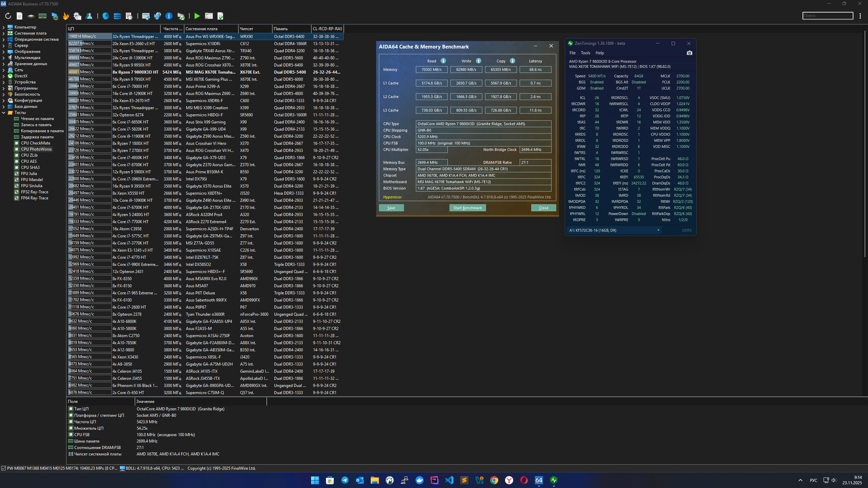Click the Поиск search field
Viewport: 868px width, 488px height.
pos(827,16)
